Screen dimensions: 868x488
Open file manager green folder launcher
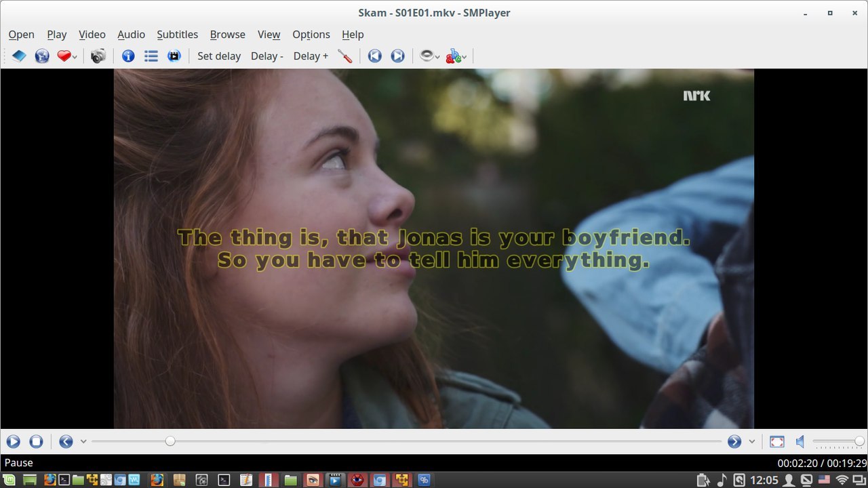(78, 480)
